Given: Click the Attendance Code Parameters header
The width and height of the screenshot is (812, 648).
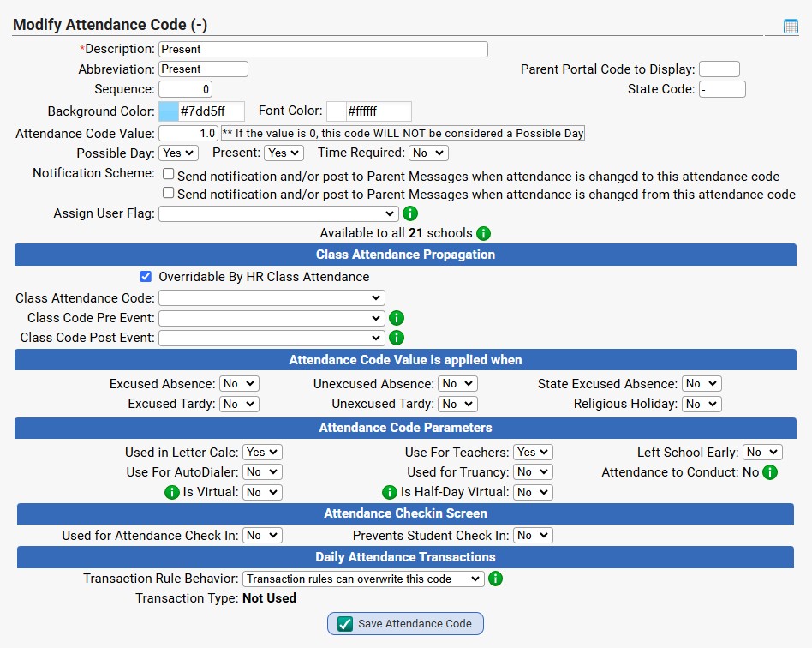Looking at the screenshot, I should click(x=405, y=428).
